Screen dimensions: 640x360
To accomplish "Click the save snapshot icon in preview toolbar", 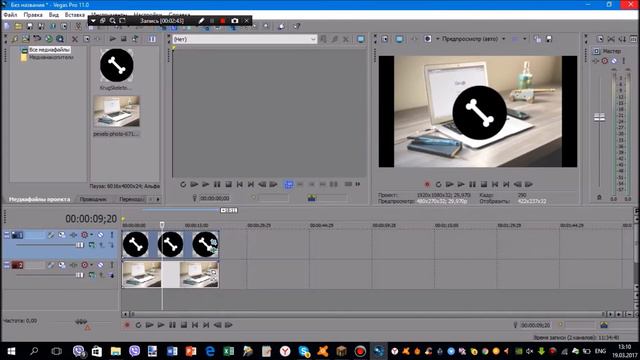I will coord(549,39).
